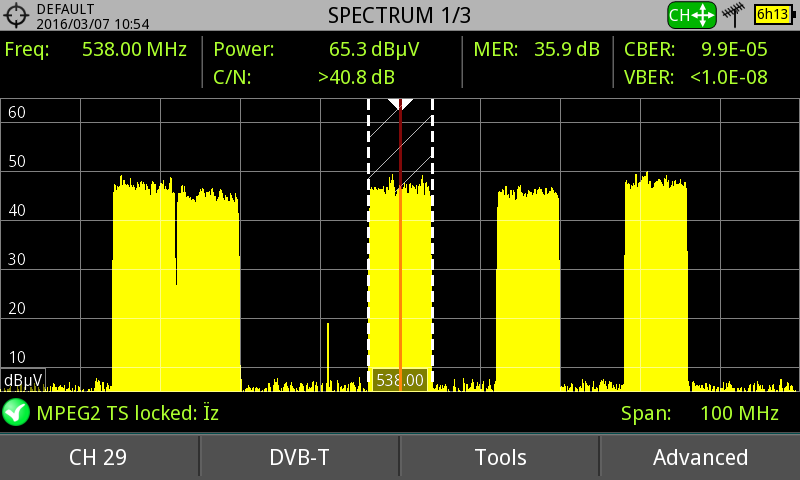
Task: Click the CBER 9.9E-05 value
Action: (734, 49)
